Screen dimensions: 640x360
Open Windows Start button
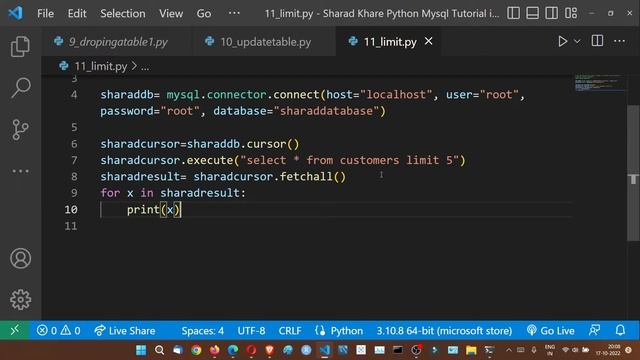pyautogui.click(x=141, y=350)
